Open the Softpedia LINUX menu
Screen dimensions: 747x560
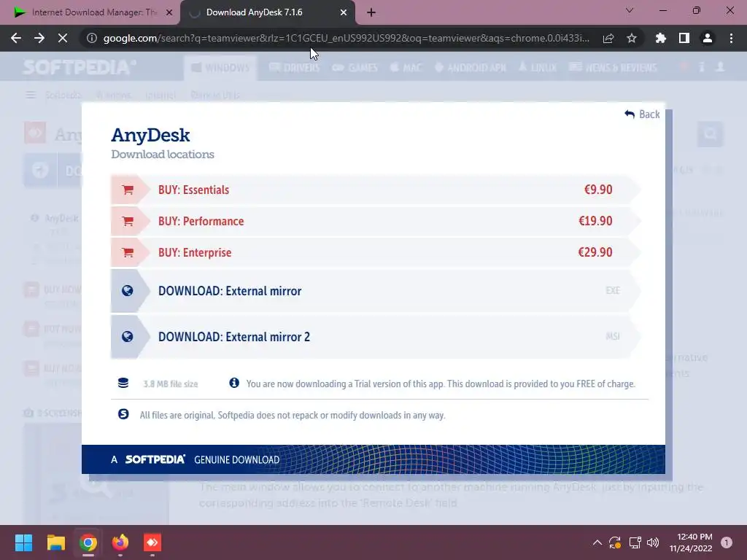[x=538, y=68]
